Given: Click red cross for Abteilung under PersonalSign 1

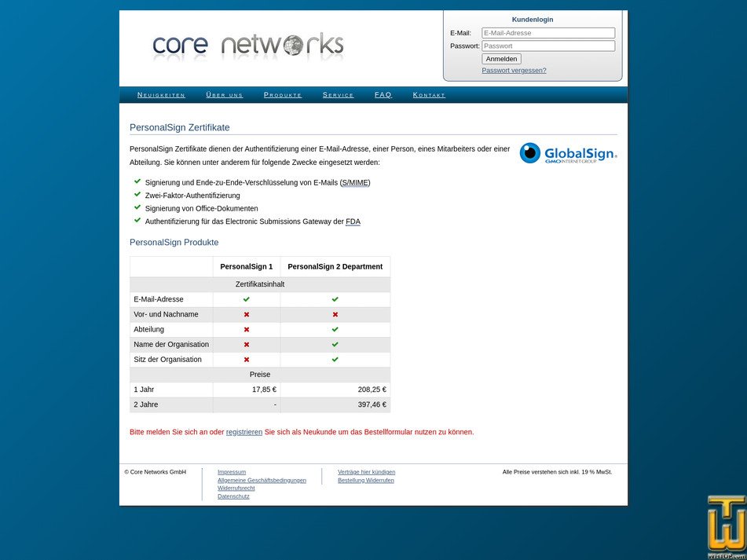Looking at the screenshot, I should coord(247,330).
